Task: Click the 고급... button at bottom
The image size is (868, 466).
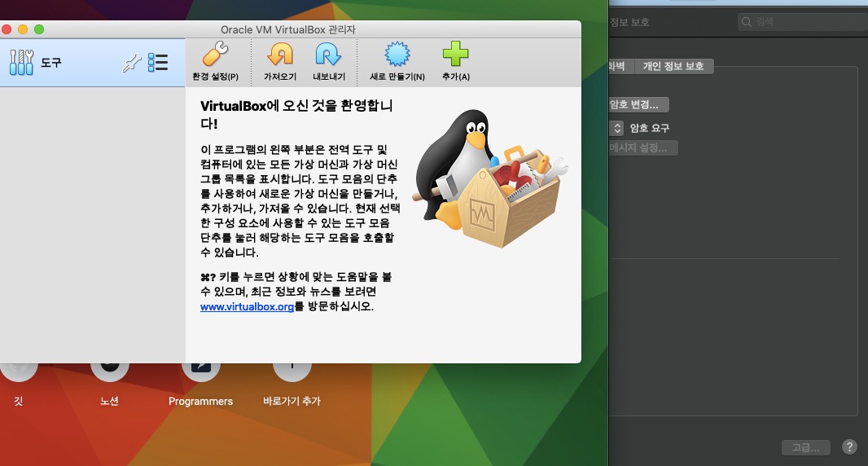Action: 805,447
